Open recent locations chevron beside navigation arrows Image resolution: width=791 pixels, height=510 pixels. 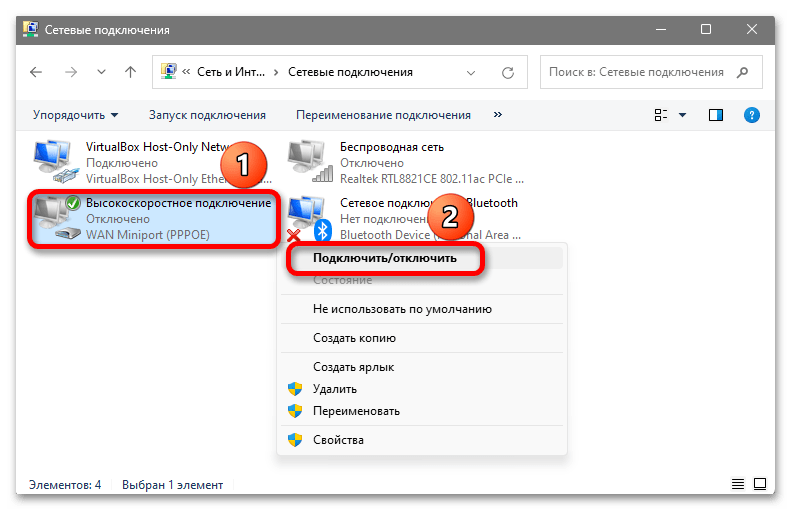[x=101, y=72]
